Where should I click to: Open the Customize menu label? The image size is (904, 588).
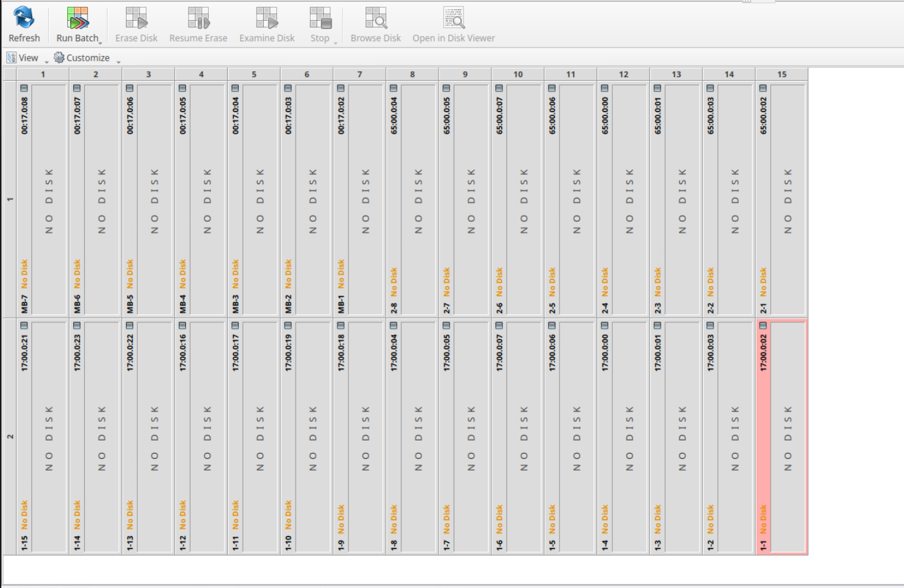[88, 57]
